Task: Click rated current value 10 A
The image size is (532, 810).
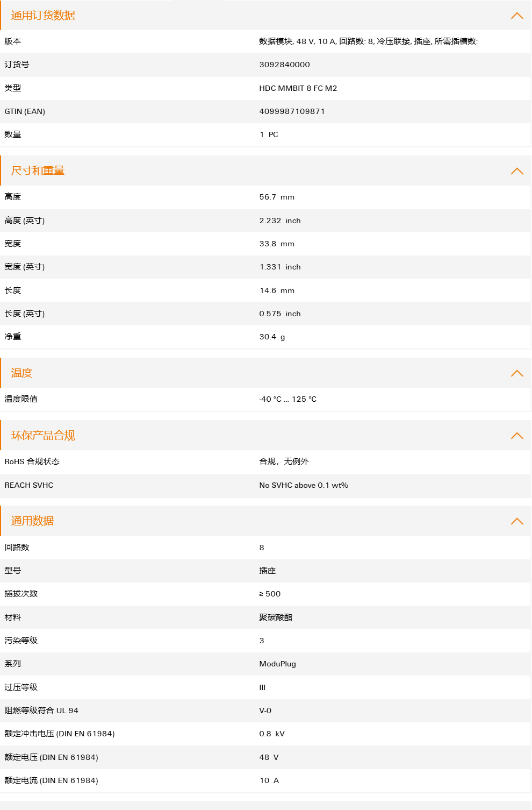Action: point(269,780)
